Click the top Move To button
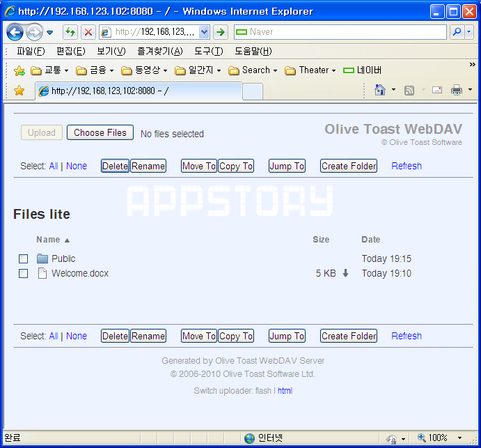This screenshot has height=448, width=481. (199, 166)
